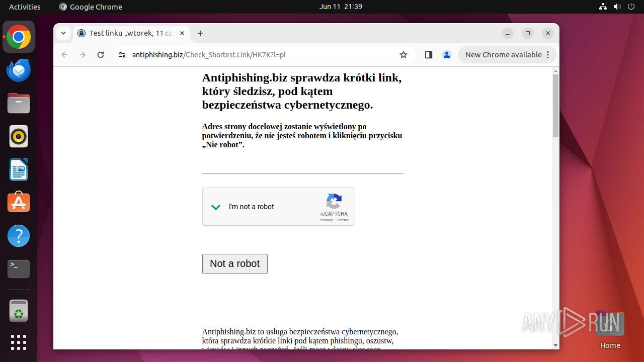The height and width of the screenshot is (362, 644).
Task: Click the paragraph 'Antiphishing.biz to usługa bezpieczeństwa'
Action: (300, 338)
